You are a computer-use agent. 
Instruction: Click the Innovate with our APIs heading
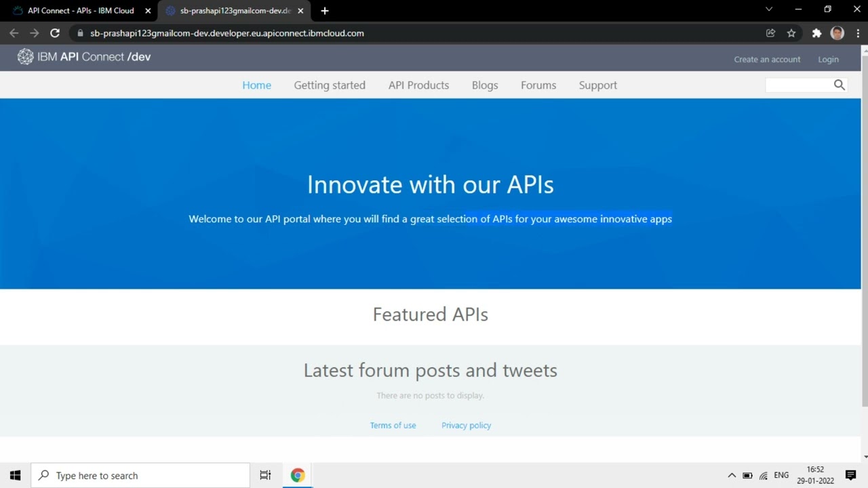(431, 184)
